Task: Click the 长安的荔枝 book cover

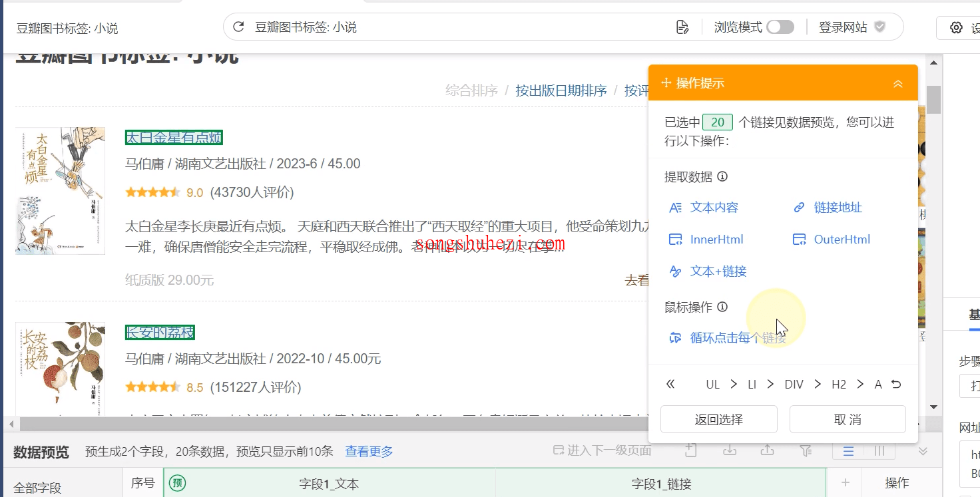Action: point(60,369)
